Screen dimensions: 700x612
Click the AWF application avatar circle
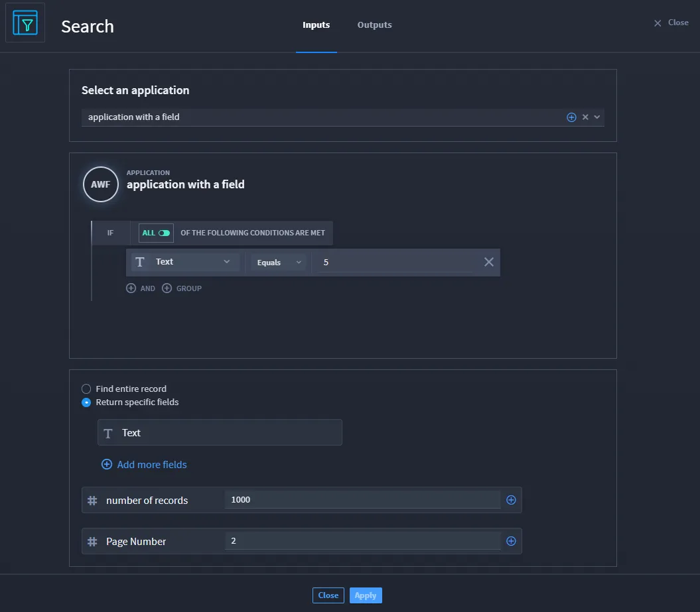[100, 184]
